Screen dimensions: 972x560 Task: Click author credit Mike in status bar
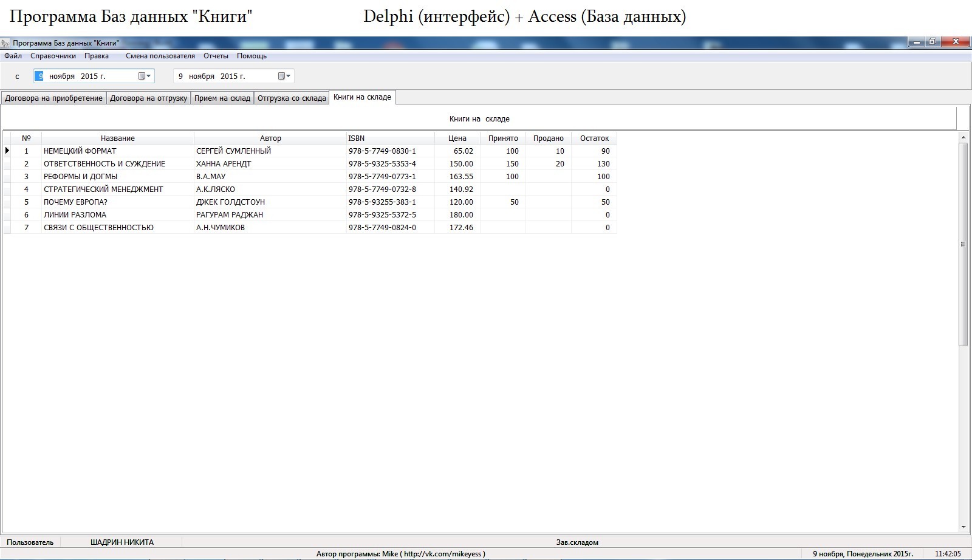(401, 554)
